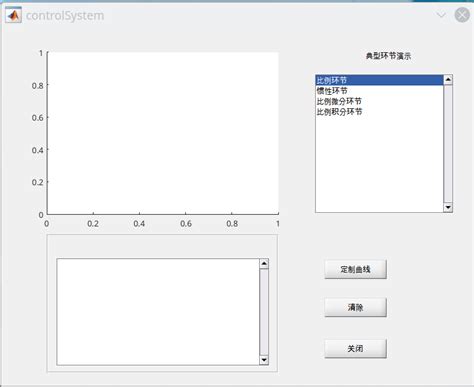Image resolution: width=474 pixels, height=387 pixels.
Task: Click the 关闭 button
Action: (355, 349)
